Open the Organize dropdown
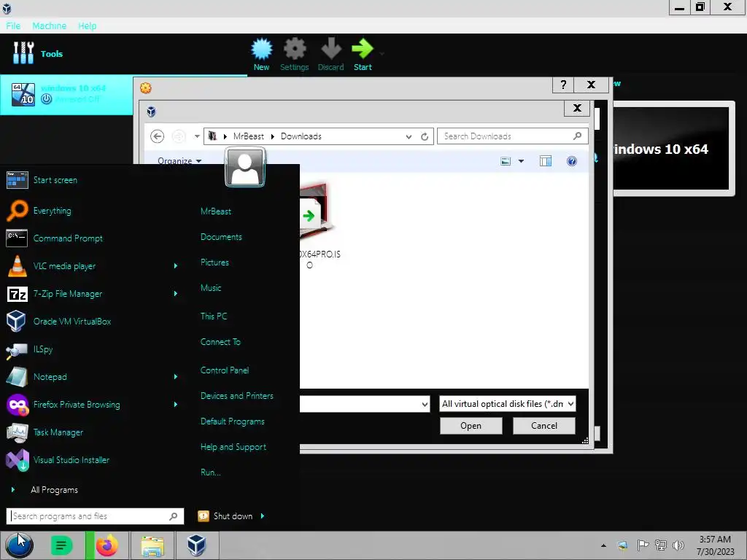The width and height of the screenshot is (747, 560). pos(179,161)
